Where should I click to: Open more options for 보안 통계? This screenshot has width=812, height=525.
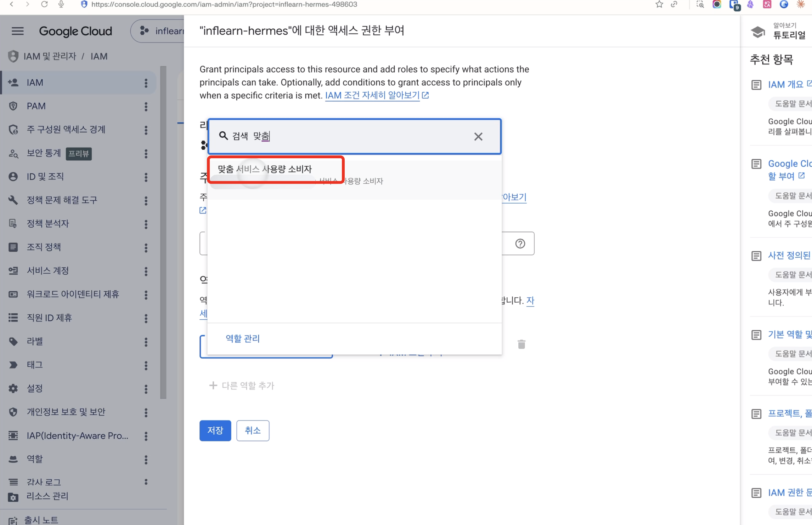tap(146, 154)
